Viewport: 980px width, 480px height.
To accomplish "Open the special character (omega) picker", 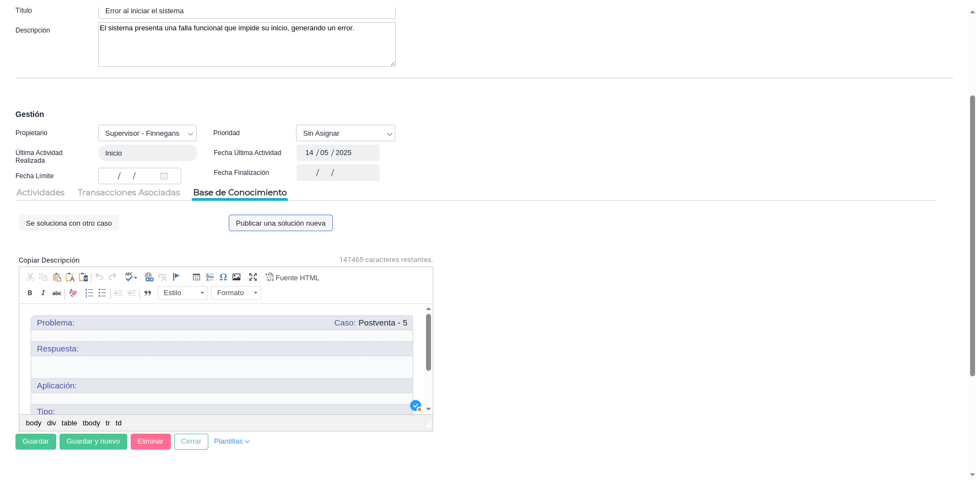I will pos(223,277).
